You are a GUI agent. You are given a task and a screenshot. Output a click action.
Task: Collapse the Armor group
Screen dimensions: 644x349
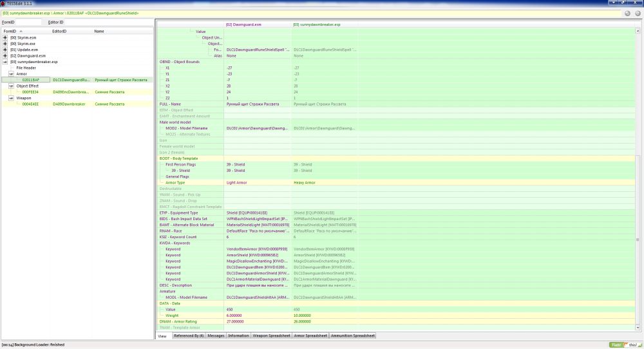(11, 74)
